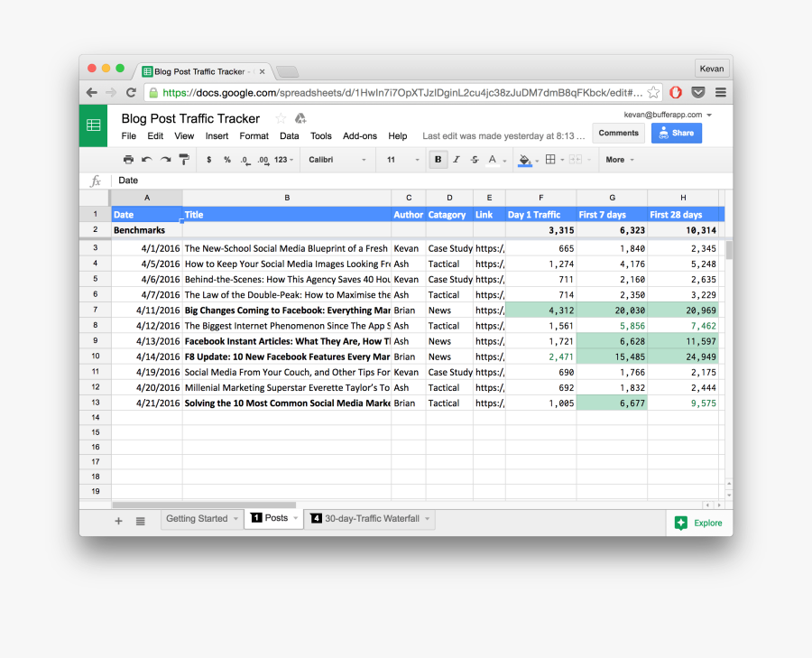
Task: Open the Google Sheets home icon
Action: [94, 125]
